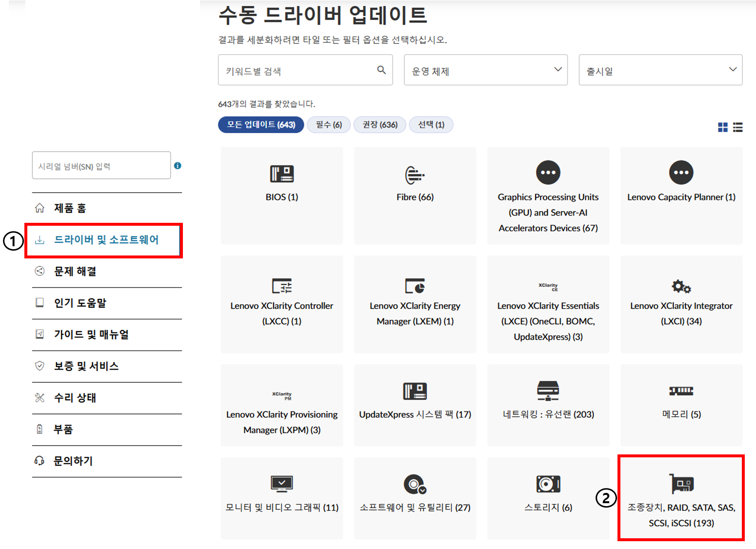Click the search magnifier icon in keyword field
This screenshot has width=756, height=549.
tap(381, 70)
